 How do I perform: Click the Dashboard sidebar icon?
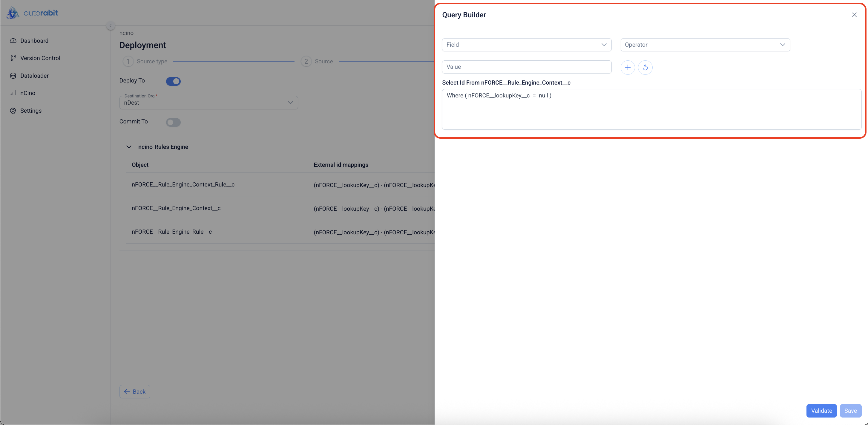point(13,41)
